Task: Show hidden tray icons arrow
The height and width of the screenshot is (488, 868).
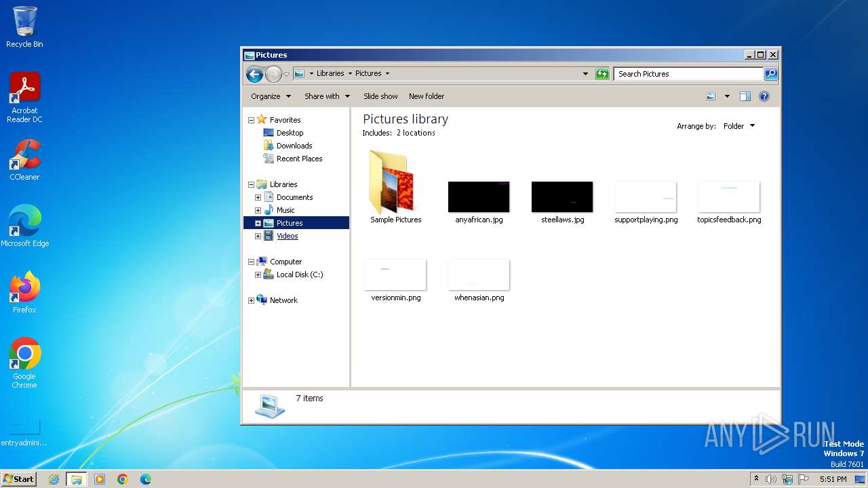Action: [756, 479]
